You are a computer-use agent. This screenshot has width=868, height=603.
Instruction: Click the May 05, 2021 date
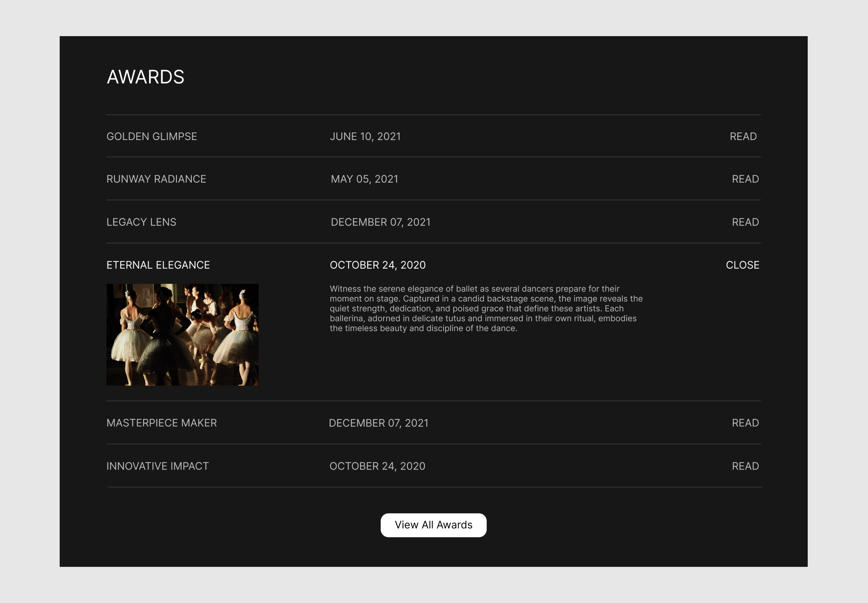click(364, 179)
